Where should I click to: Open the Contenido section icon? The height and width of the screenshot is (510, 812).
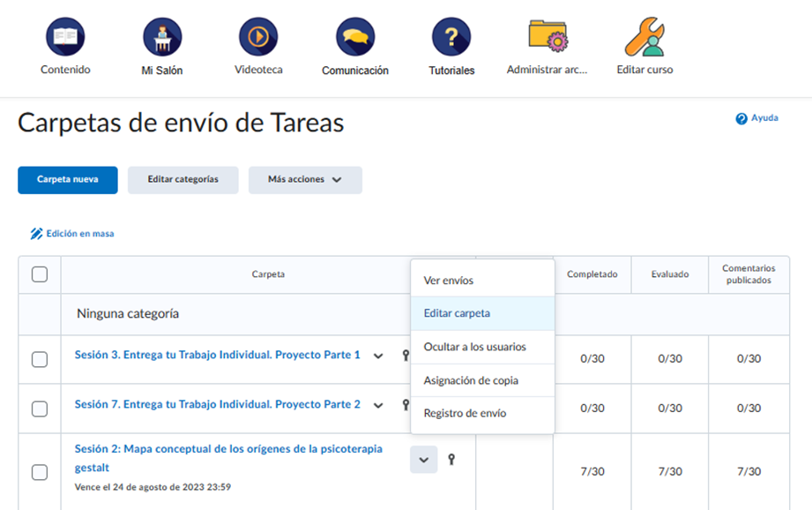[x=64, y=35]
